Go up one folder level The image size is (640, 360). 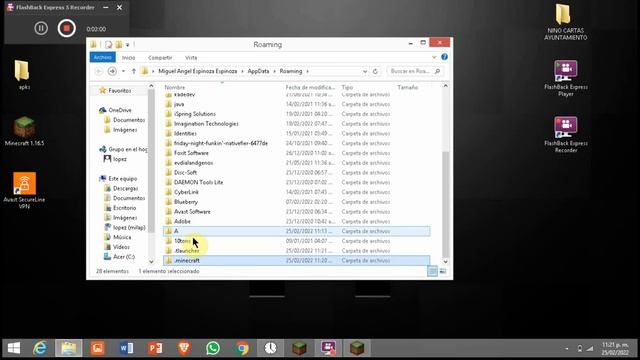(133, 71)
